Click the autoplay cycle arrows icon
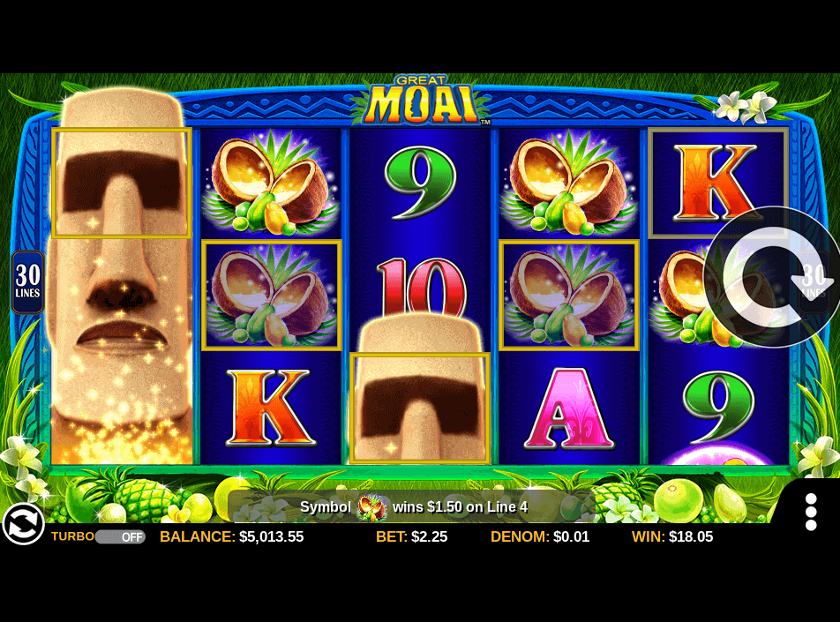 coord(23,523)
